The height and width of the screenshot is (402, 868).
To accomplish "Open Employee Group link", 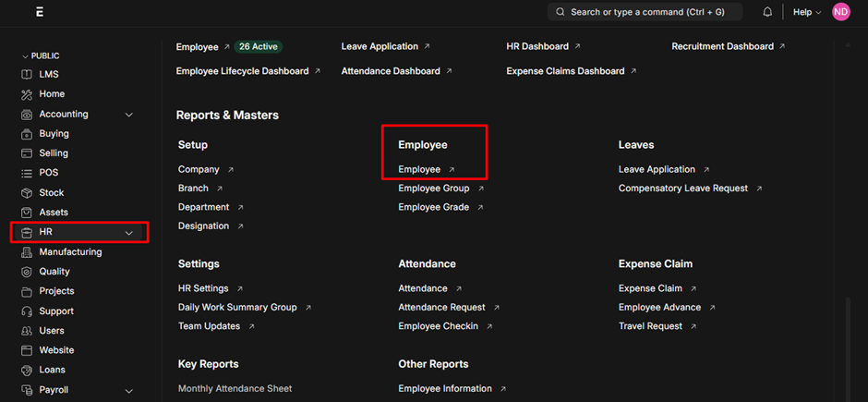I will [x=433, y=189].
